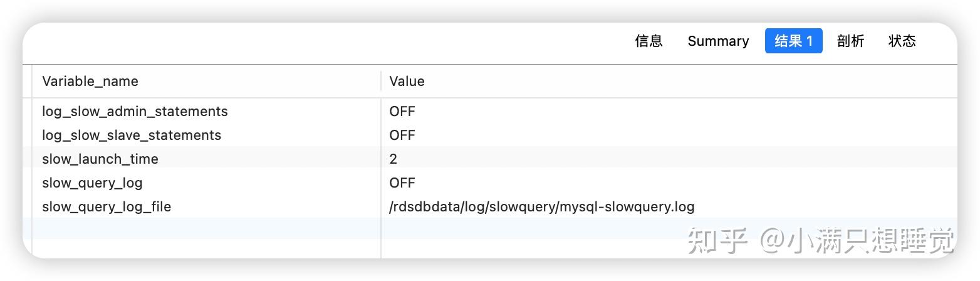
Task: Select the log_slow_slave_statements cell
Action: (132, 135)
